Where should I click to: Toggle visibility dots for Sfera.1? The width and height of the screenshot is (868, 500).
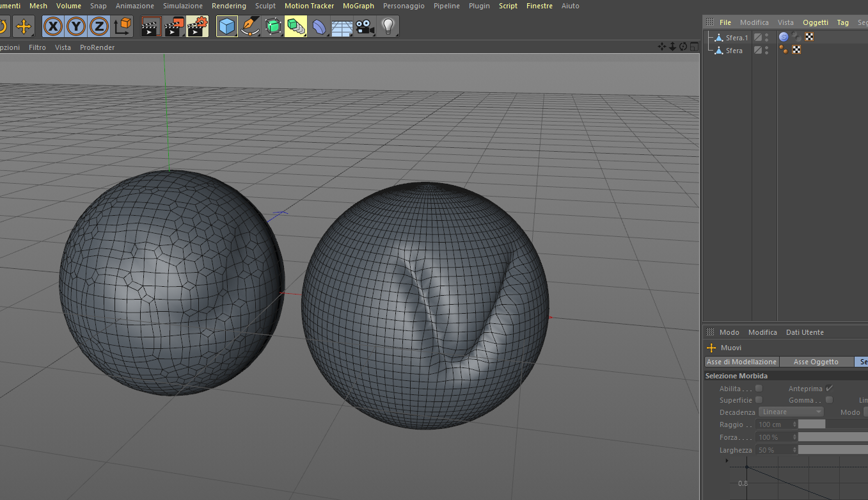[x=767, y=37]
